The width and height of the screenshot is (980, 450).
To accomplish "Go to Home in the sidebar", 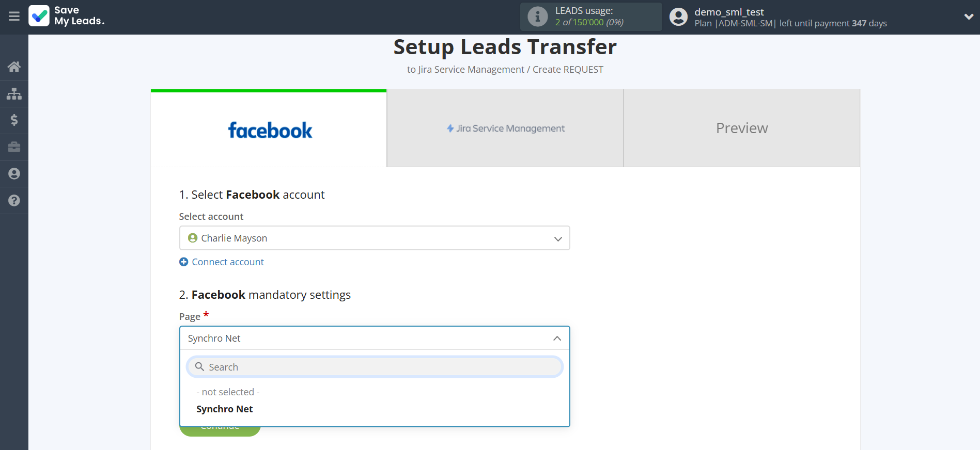I will 14,67.
